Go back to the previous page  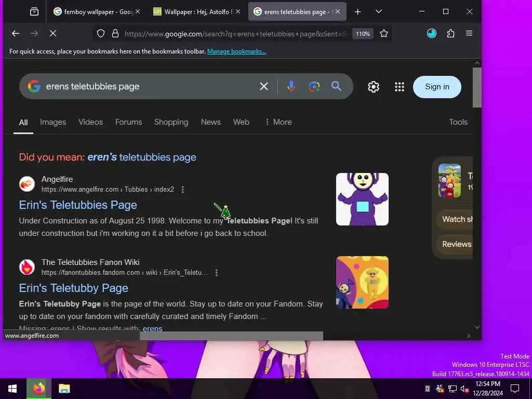pyautogui.click(x=16, y=33)
